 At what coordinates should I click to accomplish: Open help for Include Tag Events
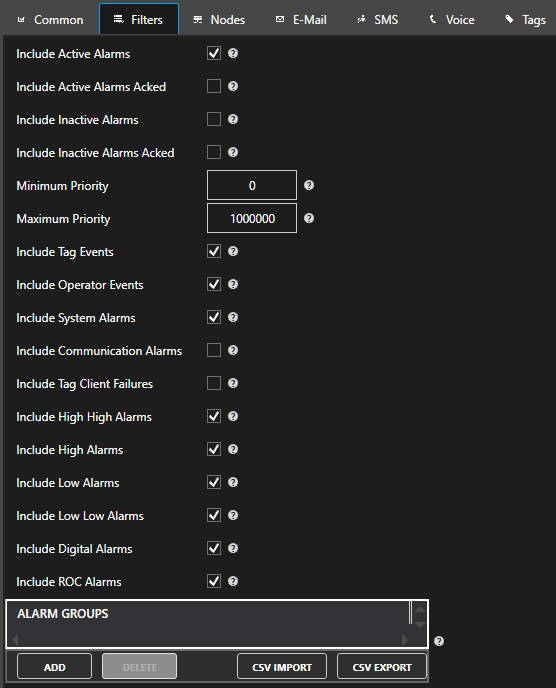pos(233,251)
